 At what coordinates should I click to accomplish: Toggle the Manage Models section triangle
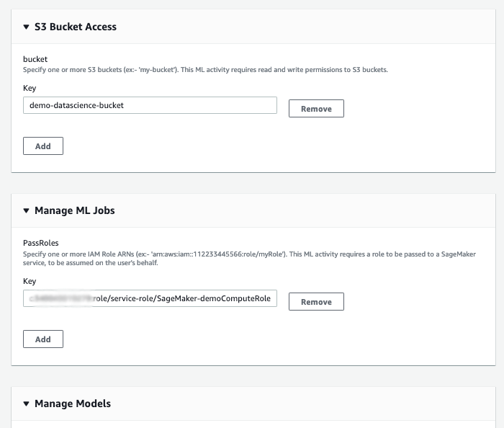pyautogui.click(x=27, y=404)
